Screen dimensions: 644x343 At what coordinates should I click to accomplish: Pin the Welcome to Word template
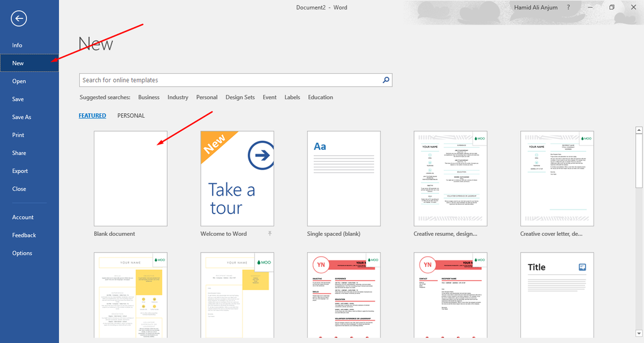point(270,233)
